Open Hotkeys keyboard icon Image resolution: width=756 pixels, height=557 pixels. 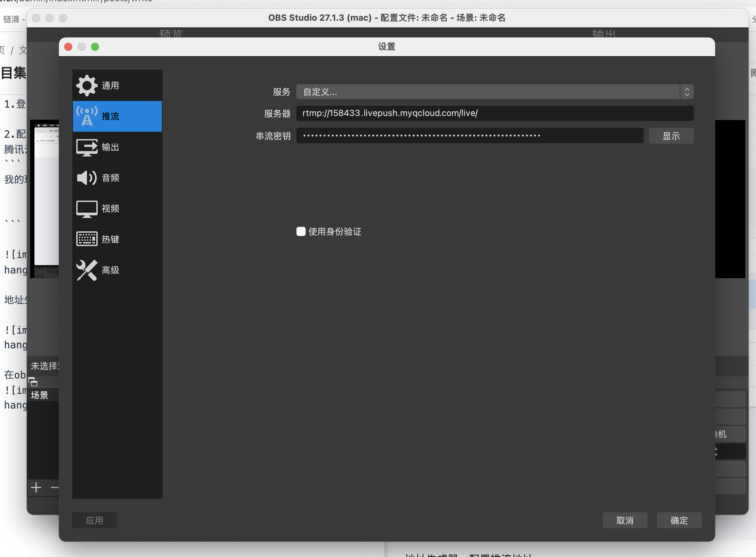(x=87, y=239)
